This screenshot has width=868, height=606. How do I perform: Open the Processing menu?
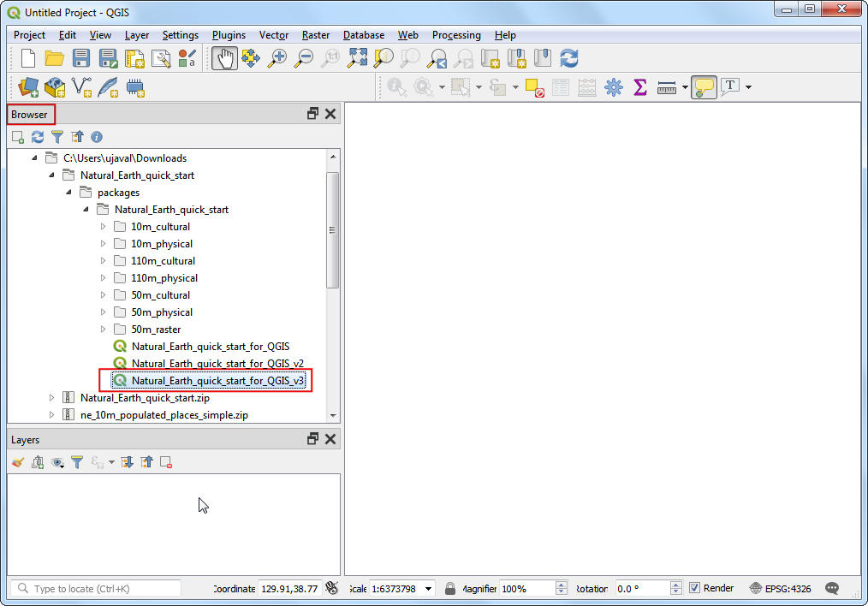455,35
